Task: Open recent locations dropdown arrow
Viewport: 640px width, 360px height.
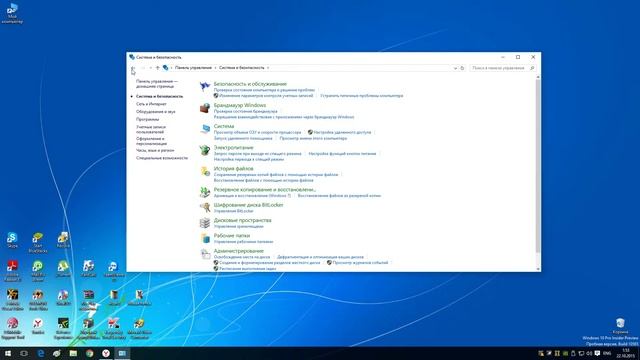Action: [151, 68]
